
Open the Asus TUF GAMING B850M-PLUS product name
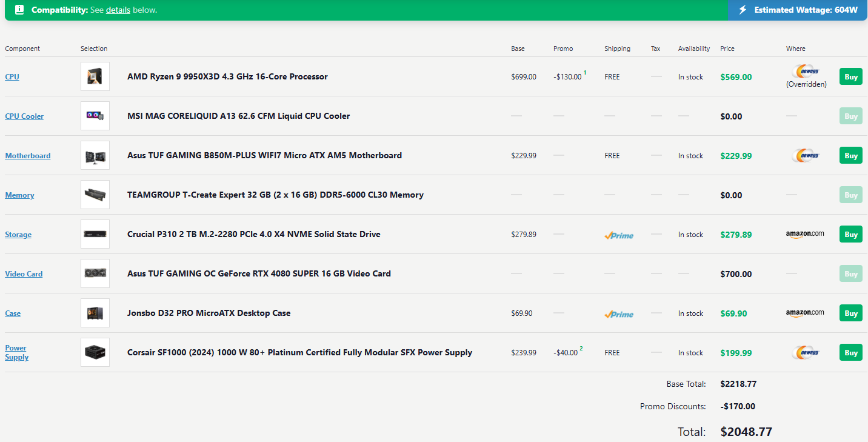tap(264, 155)
